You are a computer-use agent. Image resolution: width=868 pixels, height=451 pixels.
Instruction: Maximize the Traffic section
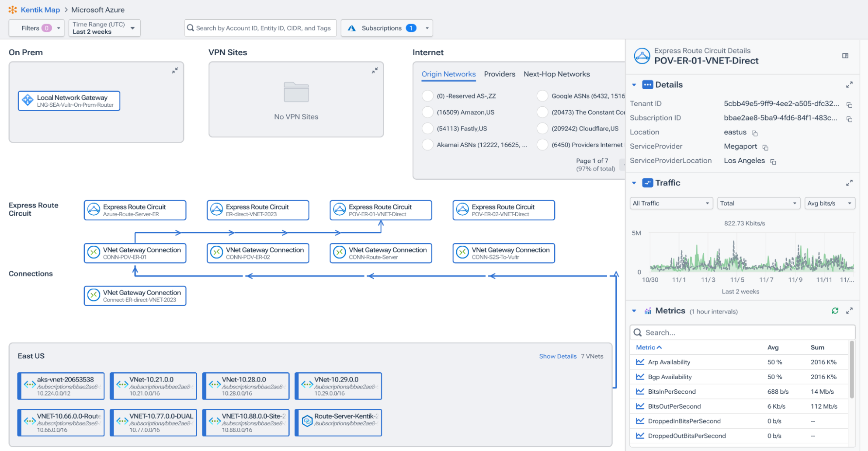tap(849, 183)
